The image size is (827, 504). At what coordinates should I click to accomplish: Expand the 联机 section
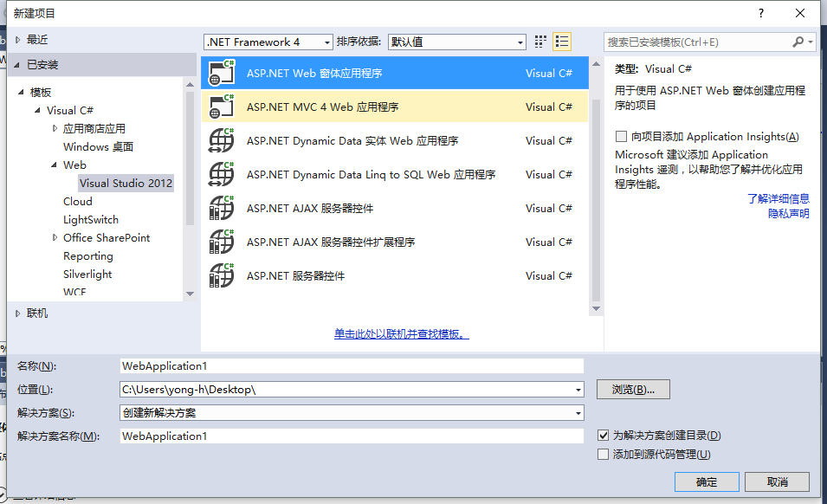pos(17,313)
